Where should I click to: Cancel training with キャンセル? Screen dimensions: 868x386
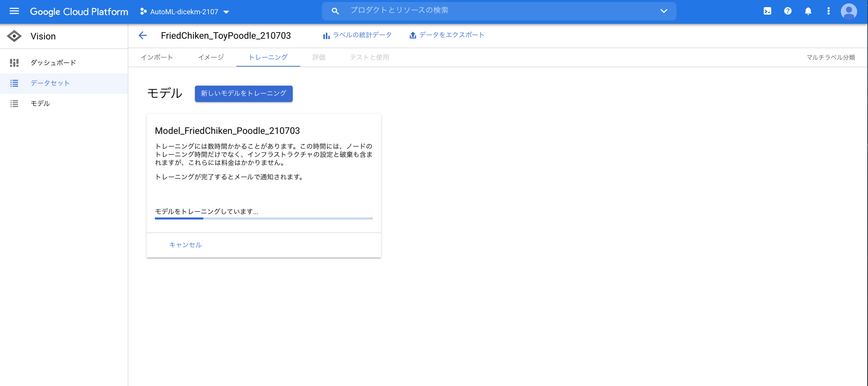[x=185, y=245]
